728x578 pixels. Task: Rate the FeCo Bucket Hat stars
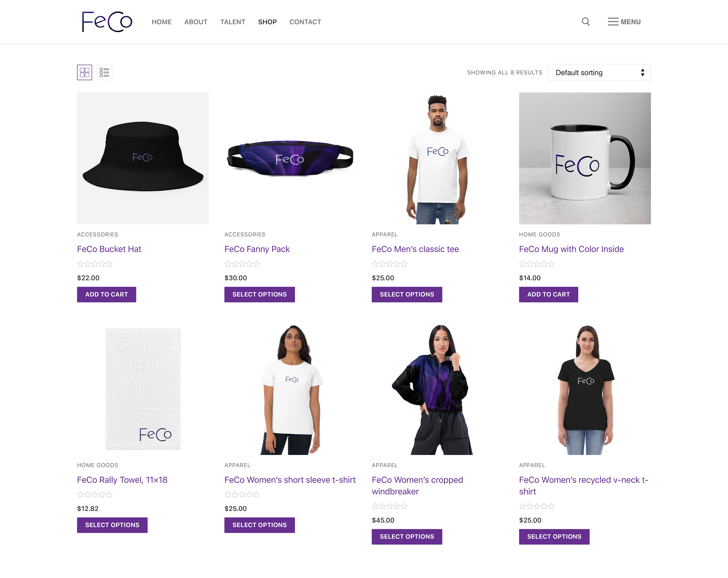[x=95, y=264]
